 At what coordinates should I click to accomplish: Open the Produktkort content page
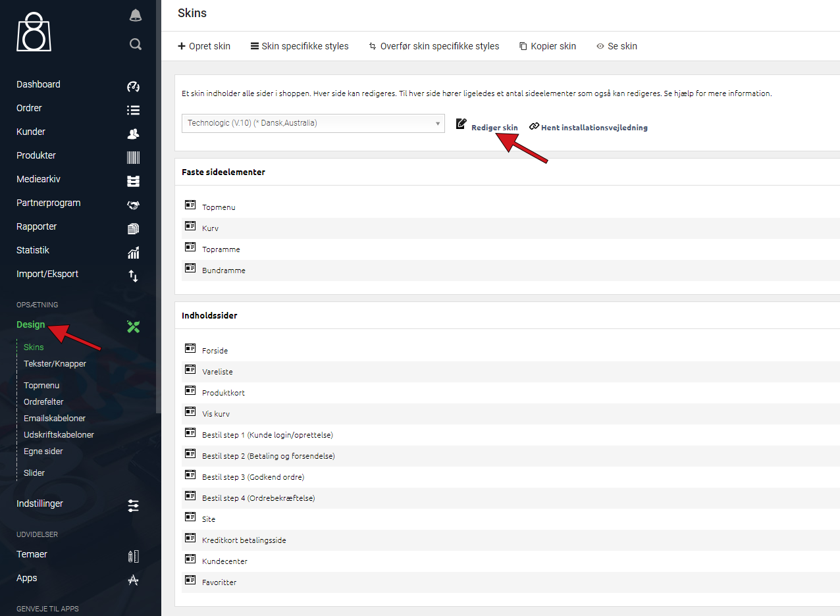tap(223, 393)
